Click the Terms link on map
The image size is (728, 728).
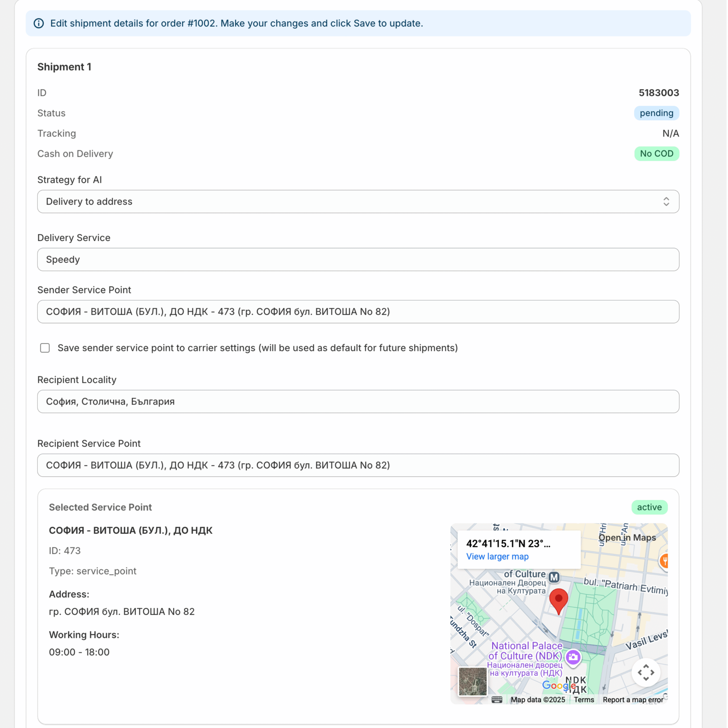[x=585, y=700]
